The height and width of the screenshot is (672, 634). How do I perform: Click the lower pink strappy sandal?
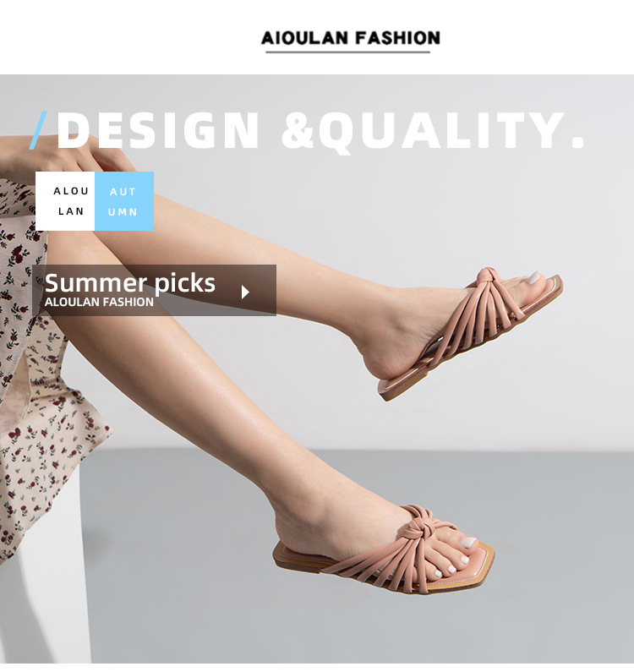click(x=384, y=551)
